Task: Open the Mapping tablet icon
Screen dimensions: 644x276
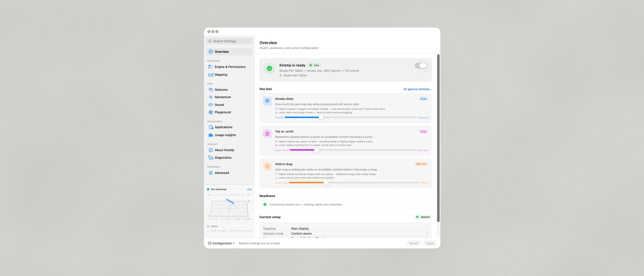Action: pyautogui.click(x=211, y=75)
